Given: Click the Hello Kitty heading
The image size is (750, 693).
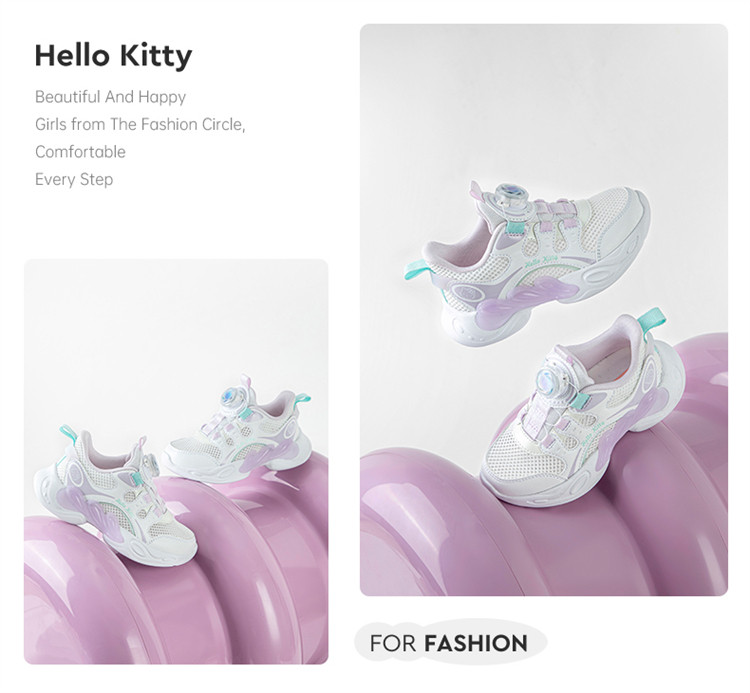Looking at the screenshot, I should tap(112, 56).
